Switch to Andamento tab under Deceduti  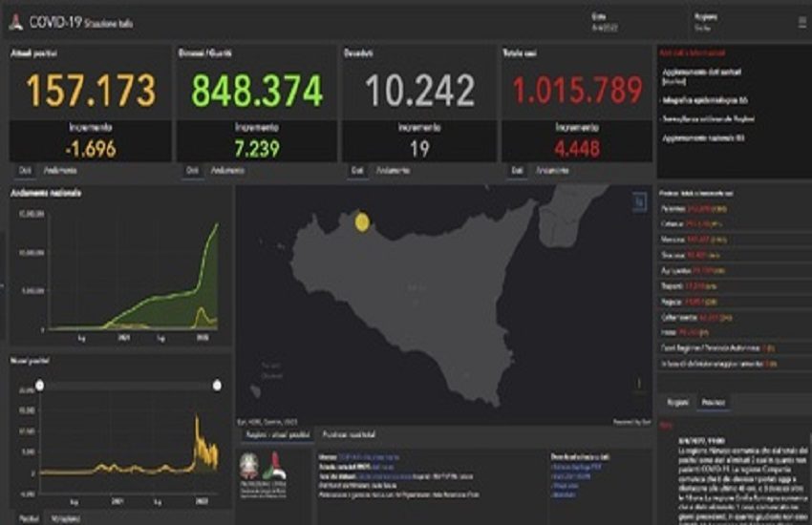(393, 170)
